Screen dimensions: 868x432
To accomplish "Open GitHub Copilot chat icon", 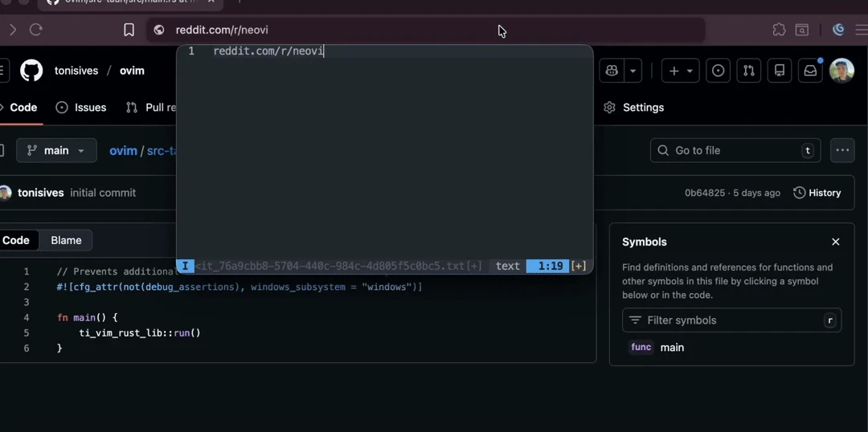I will [x=612, y=71].
